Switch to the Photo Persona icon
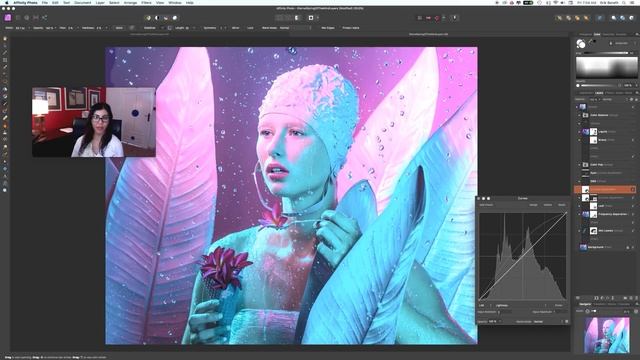 [x=8, y=18]
